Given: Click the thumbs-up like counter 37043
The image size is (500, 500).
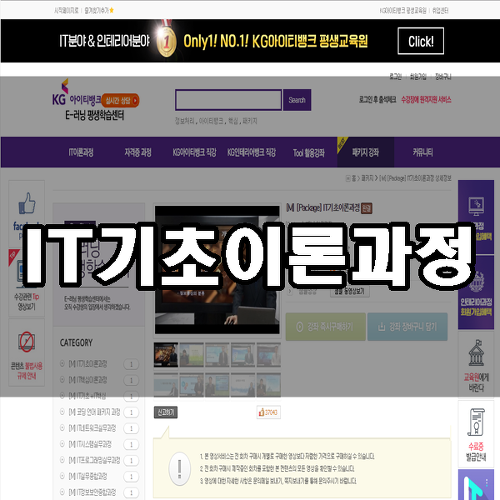Looking at the screenshot, I should [x=268, y=412].
